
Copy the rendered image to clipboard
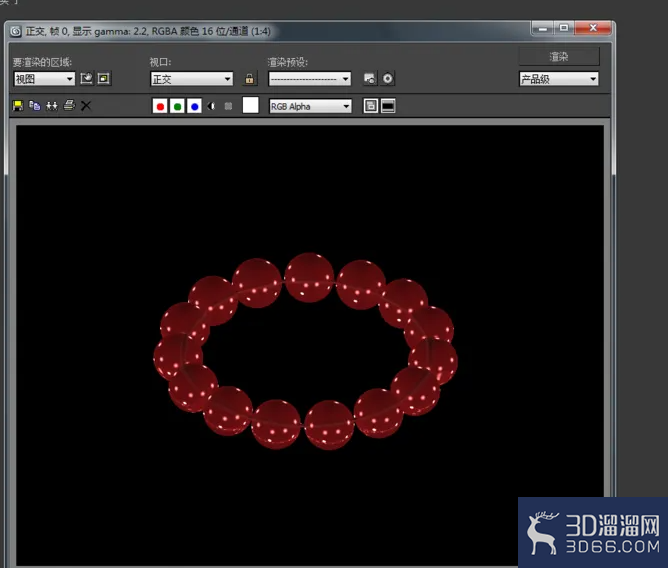point(35,106)
